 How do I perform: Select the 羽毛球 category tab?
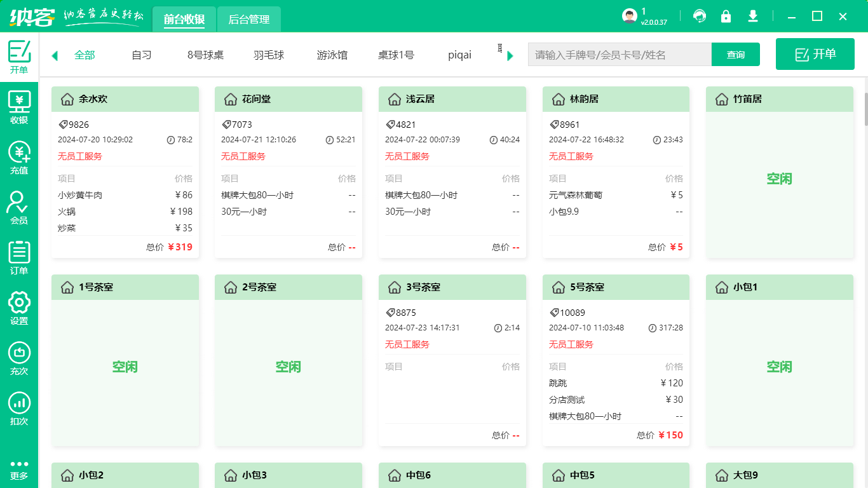pyautogui.click(x=269, y=55)
